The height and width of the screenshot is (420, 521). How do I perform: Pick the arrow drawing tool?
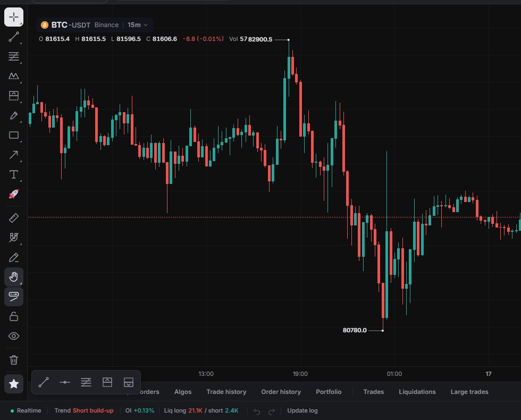(x=14, y=155)
